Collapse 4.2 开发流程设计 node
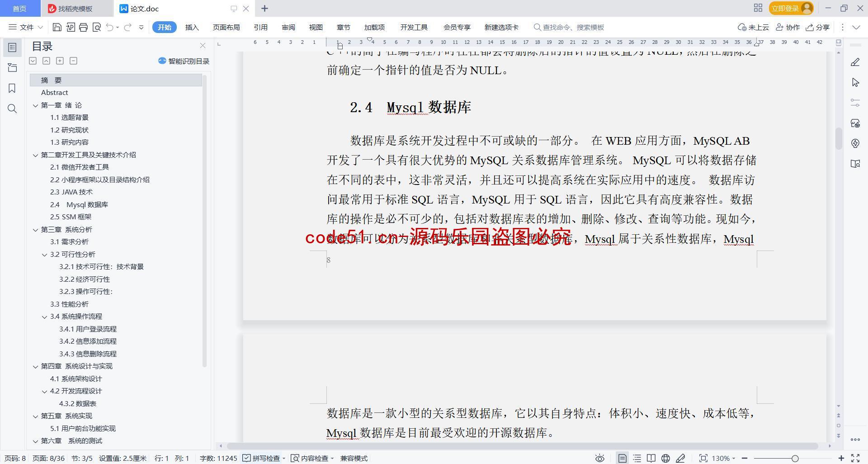 click(44, 391)
